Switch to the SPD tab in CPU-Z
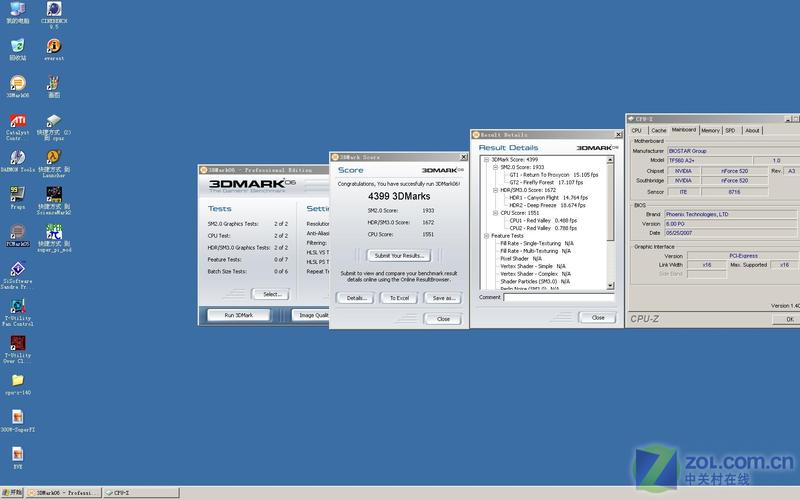The height and width of the screenshot is (500, 800). (x=730, y=131)
